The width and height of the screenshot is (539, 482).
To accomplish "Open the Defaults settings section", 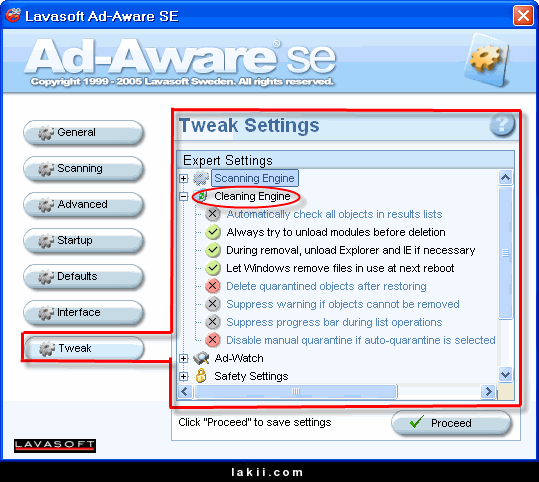I will [83, 276].
